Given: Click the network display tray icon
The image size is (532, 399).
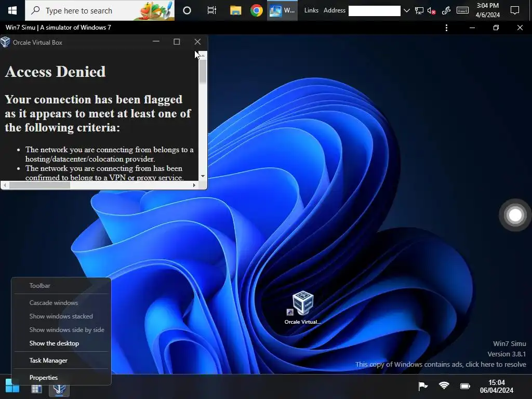Looking at the screenshot, I should tap(419, 10).
